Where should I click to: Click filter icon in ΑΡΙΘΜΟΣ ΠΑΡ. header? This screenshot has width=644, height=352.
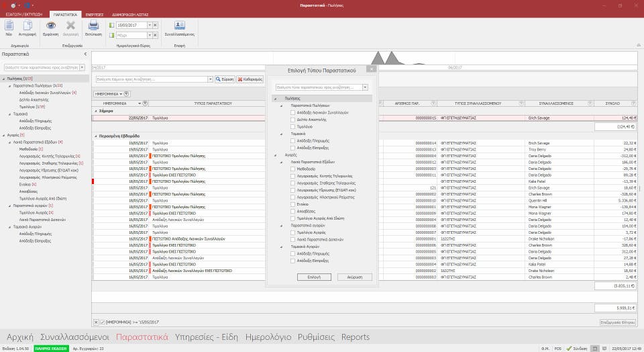[433, 103]
